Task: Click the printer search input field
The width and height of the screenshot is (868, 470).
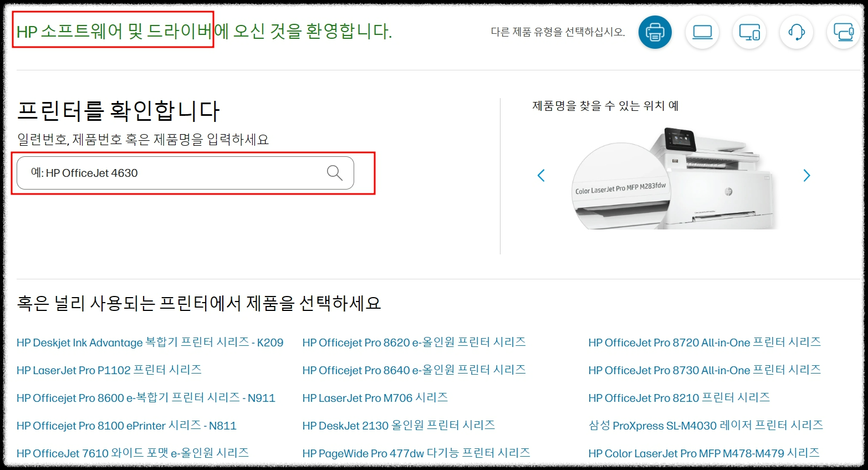Action: [185, 173]
